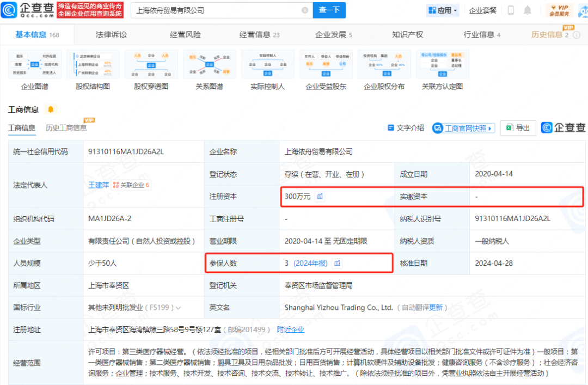The height and width of the screenshot is (385, 588).
Task: Expand the 应用 dropdown menu
Action: point(443,10)
